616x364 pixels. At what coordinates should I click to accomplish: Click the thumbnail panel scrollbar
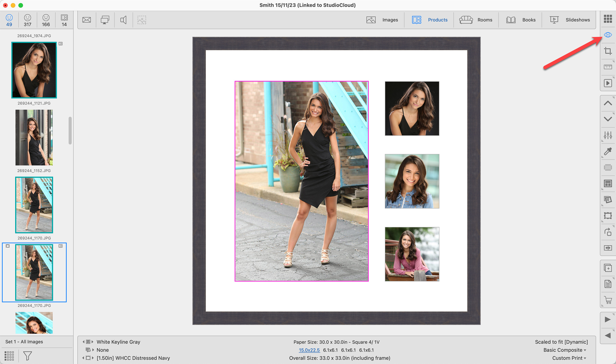(70, 130)
